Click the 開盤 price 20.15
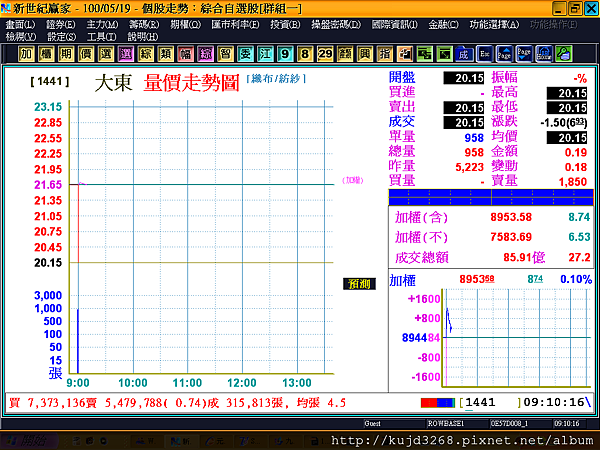Image resolution: width=600 pixels, height=450 pixels. tap(464, 78)
